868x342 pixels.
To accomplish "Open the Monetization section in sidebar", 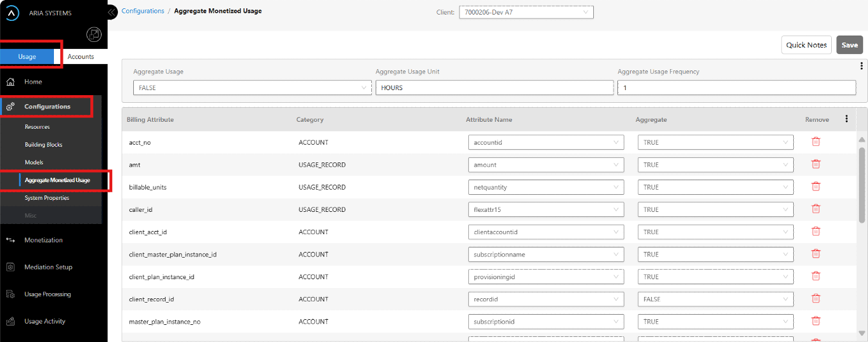I will [43, 240].
